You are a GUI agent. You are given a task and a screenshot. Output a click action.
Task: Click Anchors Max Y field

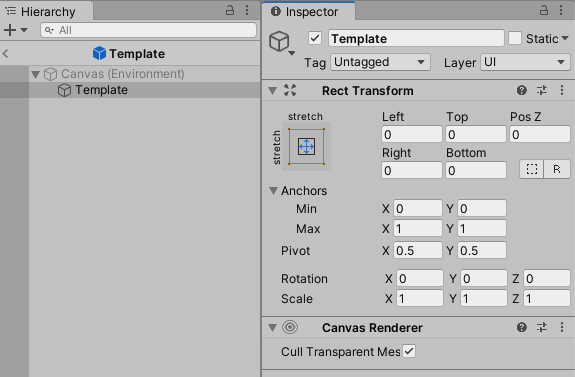coord(482,228)
